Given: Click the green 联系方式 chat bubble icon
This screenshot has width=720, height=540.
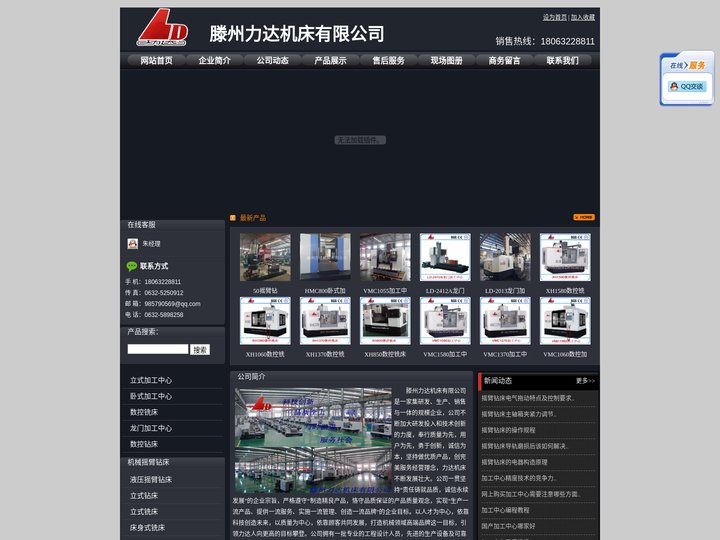Looking at the screenshot, I should click(x=132, y=266).
